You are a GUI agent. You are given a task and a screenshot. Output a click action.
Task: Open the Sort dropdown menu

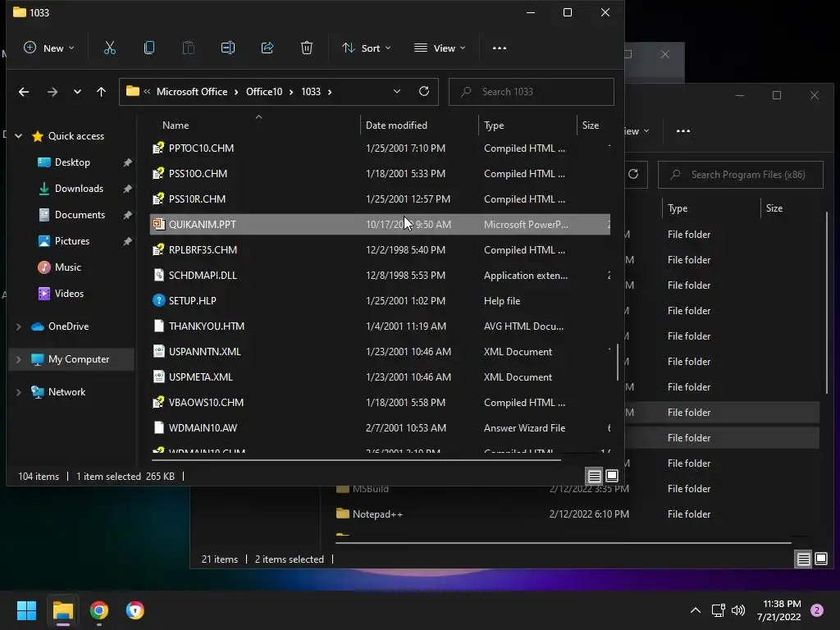point(367,48)
